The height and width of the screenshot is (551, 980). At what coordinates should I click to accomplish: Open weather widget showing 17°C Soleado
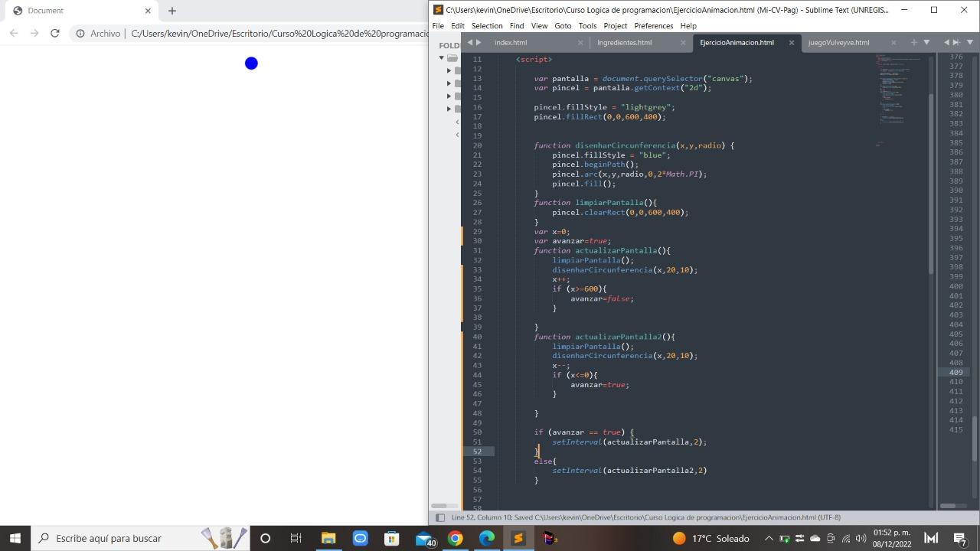coord(710,538)
